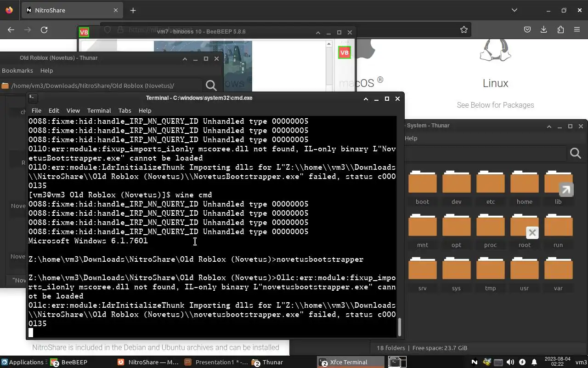This screenshot has height=368, width=588.
Task: Click the Linux penguin icon on webpage
Action: [495, 50]
